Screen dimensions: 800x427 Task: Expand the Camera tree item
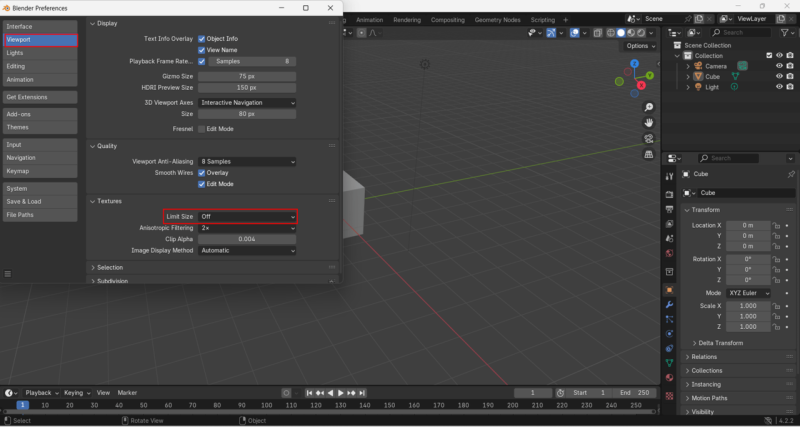pos(688,66)
